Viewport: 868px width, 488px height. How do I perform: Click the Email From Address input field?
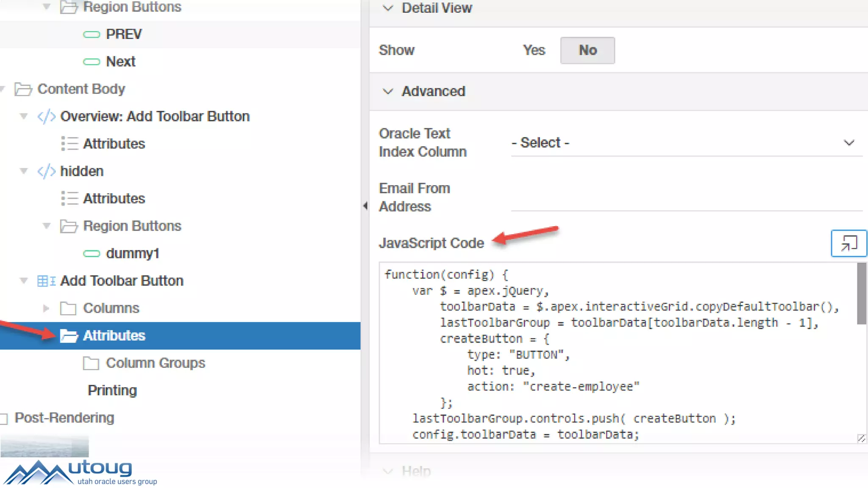click(x=687, y=199)
